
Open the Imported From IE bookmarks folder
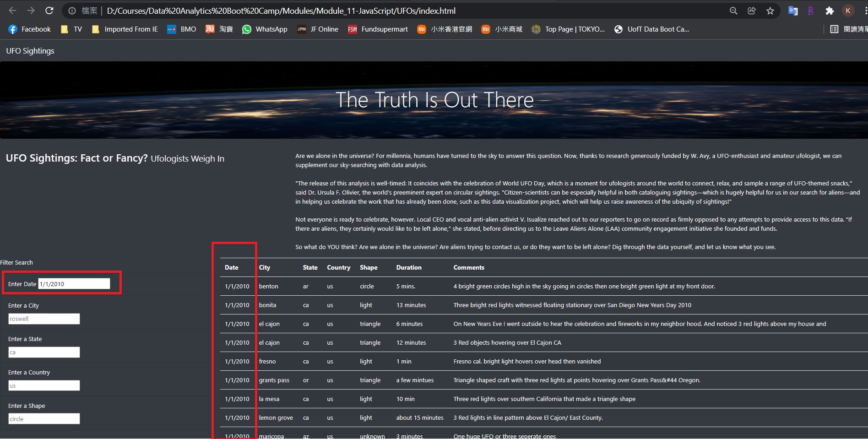[125, 29]
